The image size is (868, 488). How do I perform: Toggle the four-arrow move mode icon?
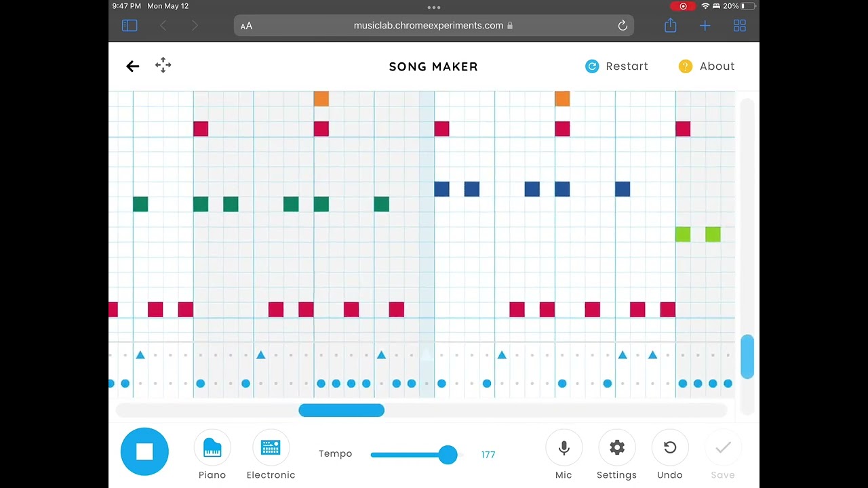(x=163, y=65)
